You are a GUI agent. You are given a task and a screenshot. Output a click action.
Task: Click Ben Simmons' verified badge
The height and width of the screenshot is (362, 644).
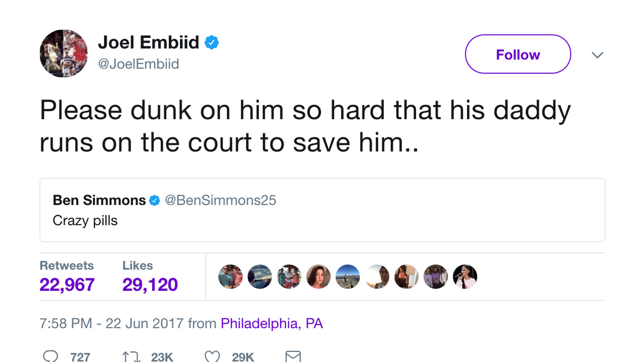(x=155, y=200)
